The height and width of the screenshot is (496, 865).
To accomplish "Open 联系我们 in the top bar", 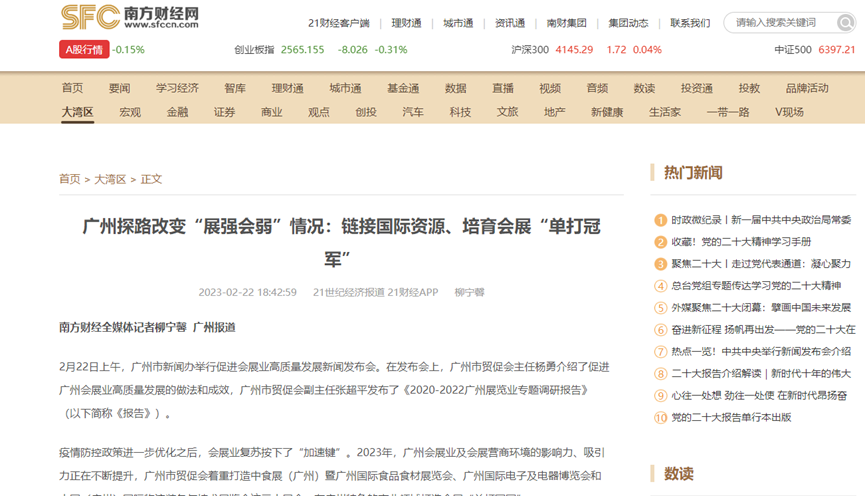I will (690, 23).
